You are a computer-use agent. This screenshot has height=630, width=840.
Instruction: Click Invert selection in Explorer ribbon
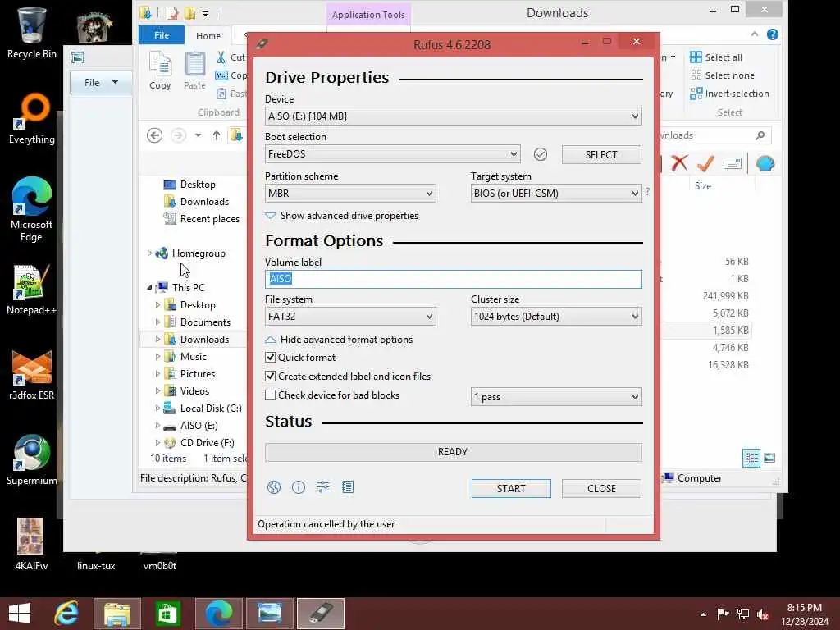coord(729,94)
